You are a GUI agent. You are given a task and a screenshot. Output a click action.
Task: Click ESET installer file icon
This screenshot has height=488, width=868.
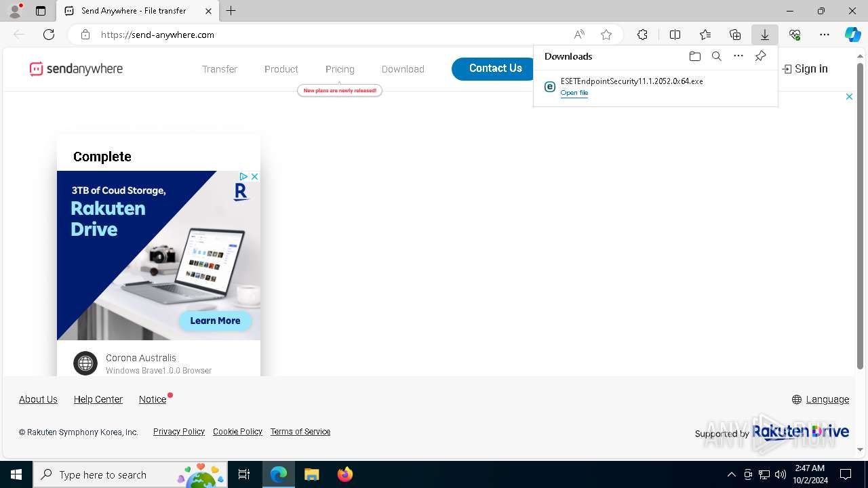tap(550, 87)
